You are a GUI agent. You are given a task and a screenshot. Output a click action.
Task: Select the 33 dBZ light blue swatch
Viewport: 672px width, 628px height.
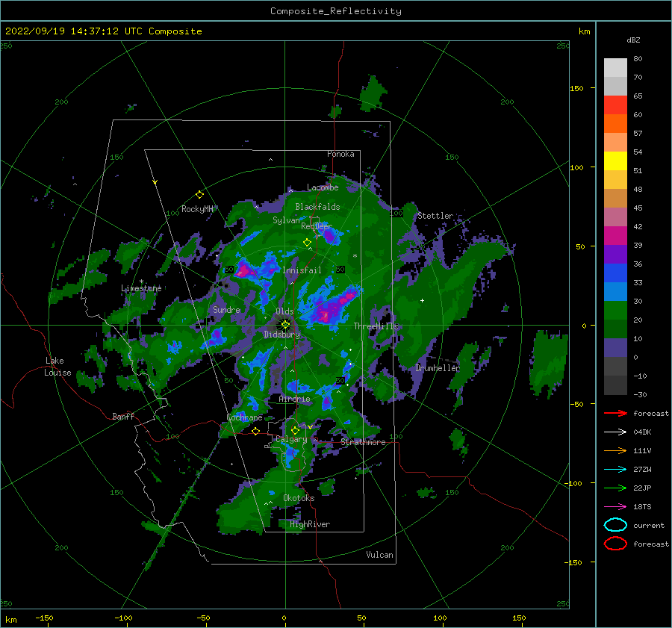(x=615, y=291)
